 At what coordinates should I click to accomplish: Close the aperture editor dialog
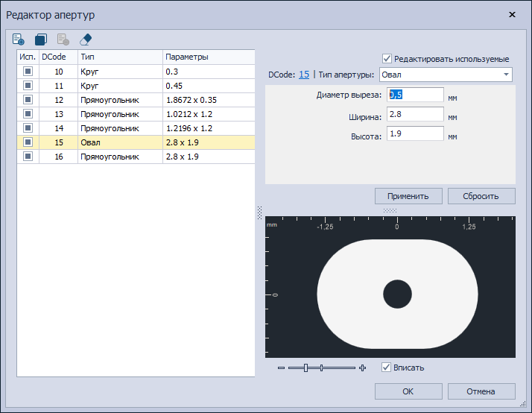pyautogui.click(x=512, y=14)
